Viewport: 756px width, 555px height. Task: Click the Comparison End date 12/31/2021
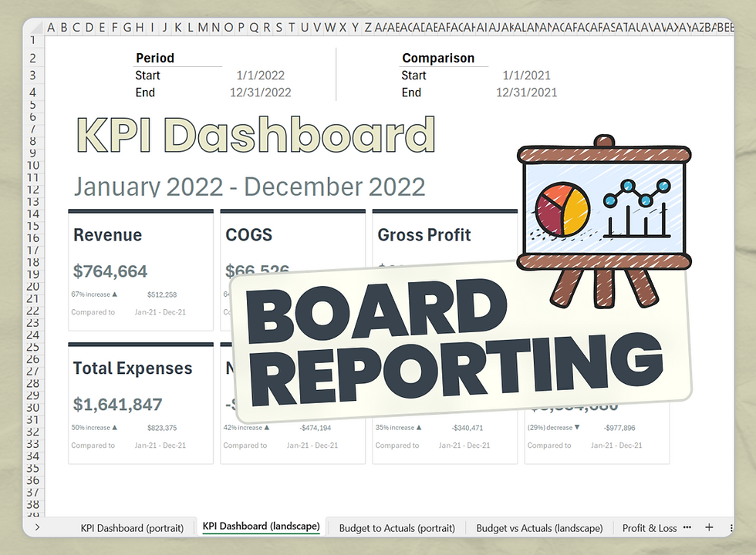click(526, 92)
